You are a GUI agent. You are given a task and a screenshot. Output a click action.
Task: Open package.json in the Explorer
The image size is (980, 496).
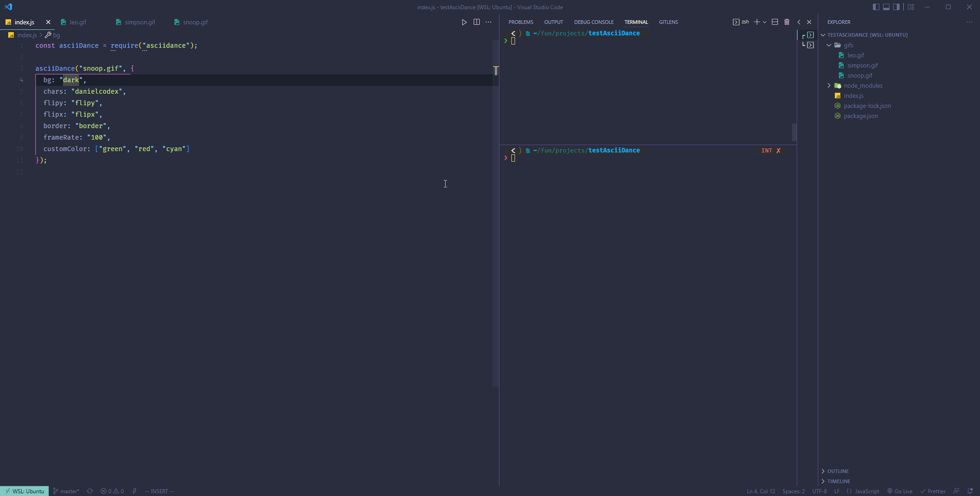coord(861,116)
